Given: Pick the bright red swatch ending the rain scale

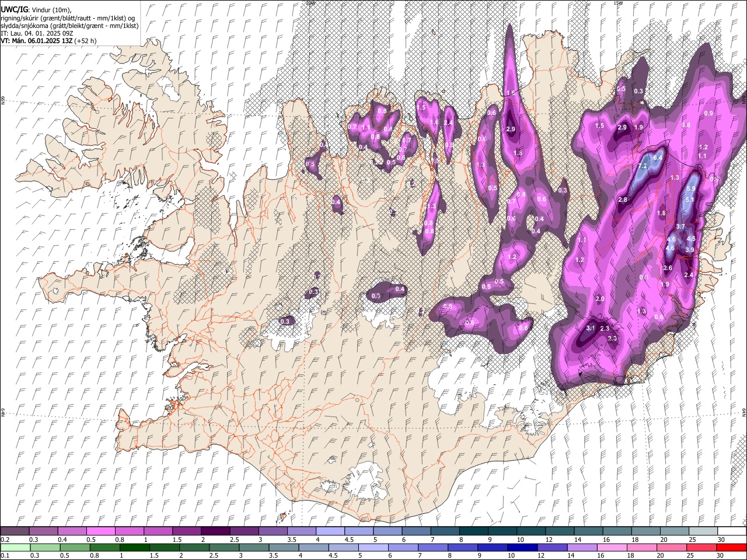Looking at the screenshot, I should tap(731, 547).
